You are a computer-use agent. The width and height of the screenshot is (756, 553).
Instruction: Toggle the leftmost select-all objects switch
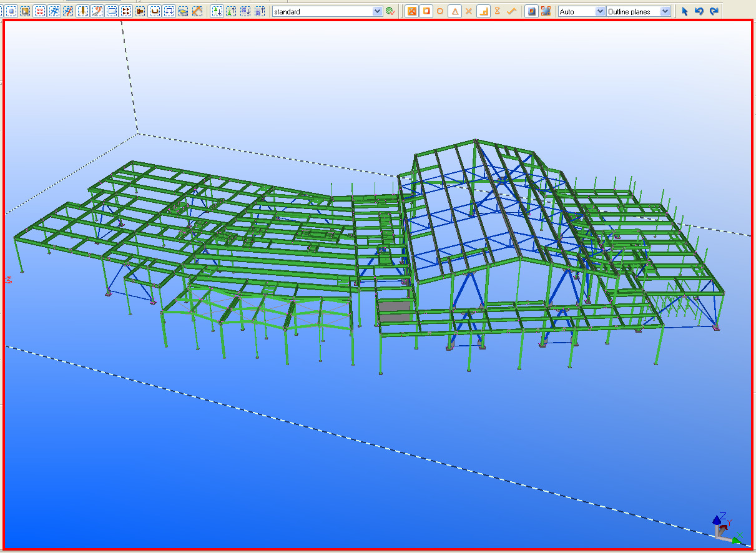click(10, 11)
